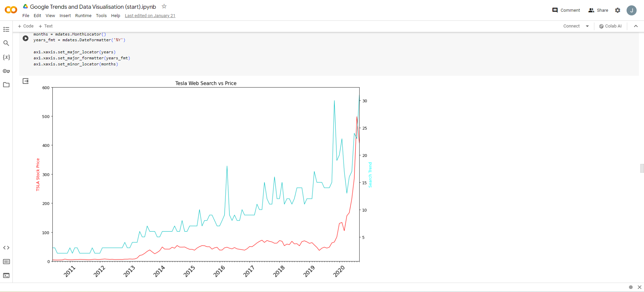Toggle the cell output view
Viewport: 644px width, 292px height.
pyautogui.click(x=25, y=81)
